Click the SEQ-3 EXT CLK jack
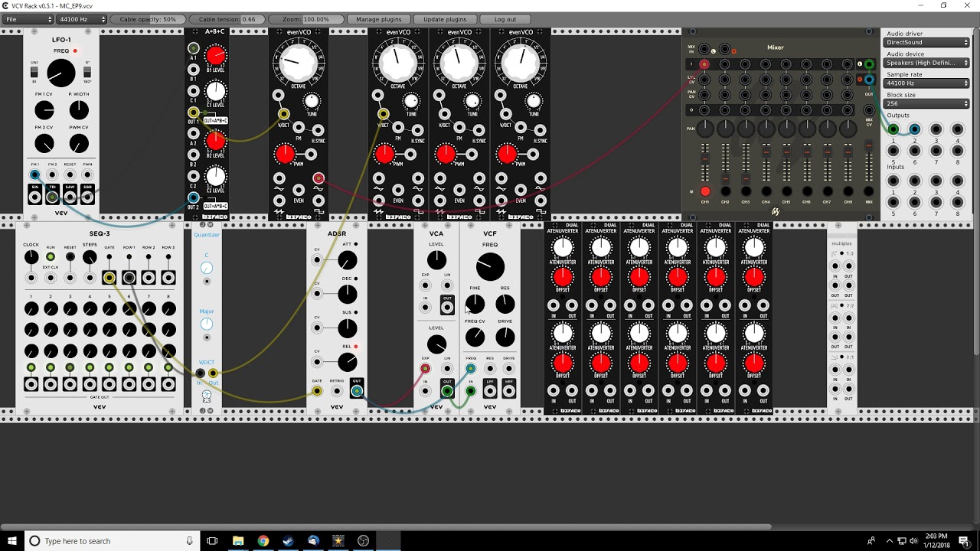This screenshot has width=980, height=551. pos(51,278)
